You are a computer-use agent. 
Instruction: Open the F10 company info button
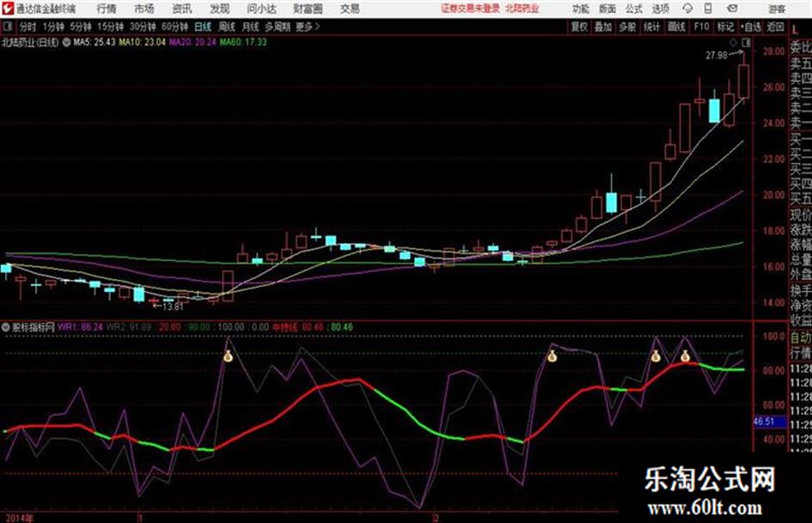(701, 27)
